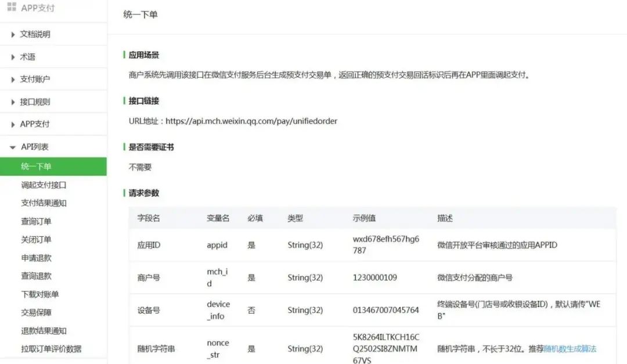This screenshot has height=364, width=627.
Task: Open 查询订单 API page
Action: pyautogui.click(x=36, y=221)
